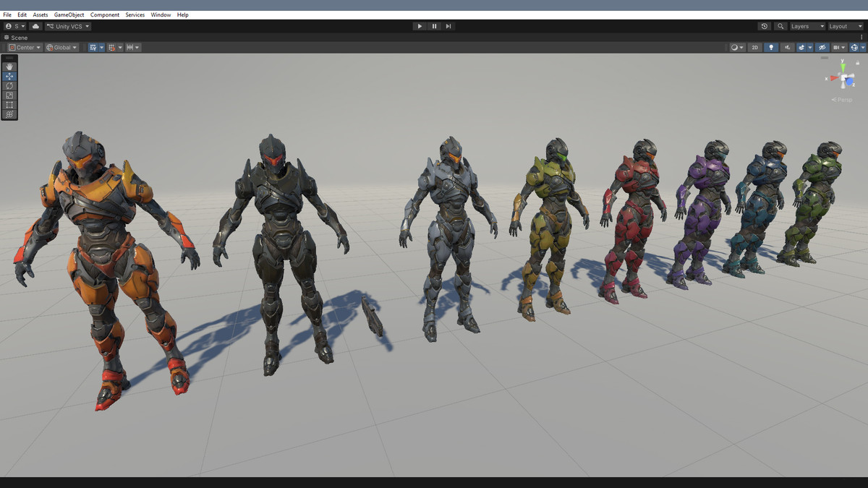Open the File menu

pos(7,14)
